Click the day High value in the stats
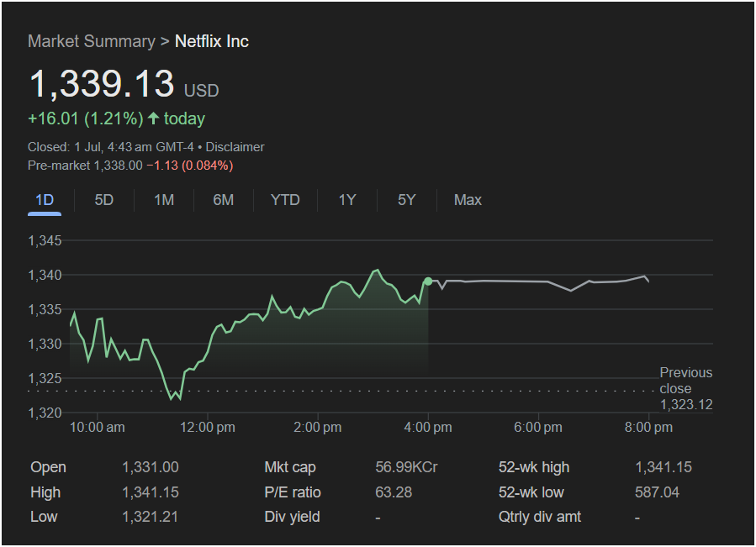The width and height of the screenshot is (756, 547). point(151,492)
